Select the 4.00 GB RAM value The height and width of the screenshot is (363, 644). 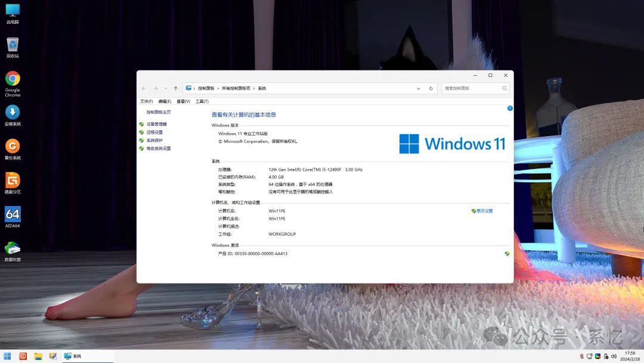[276, 177]
